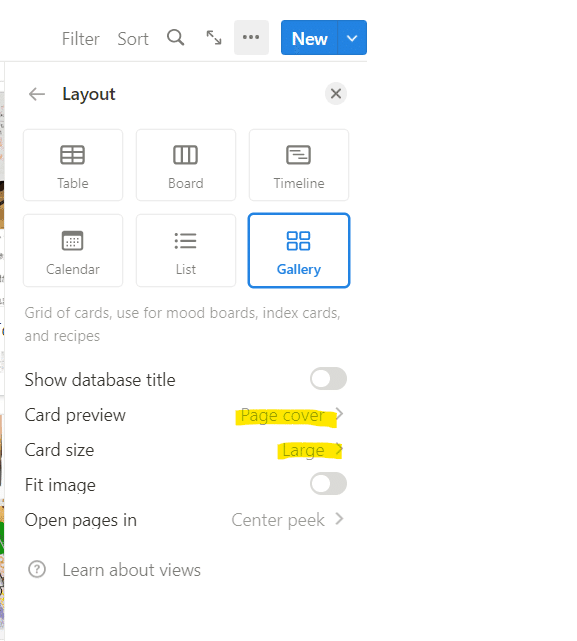Choose the Calendar layout

[x=73, y=251]
